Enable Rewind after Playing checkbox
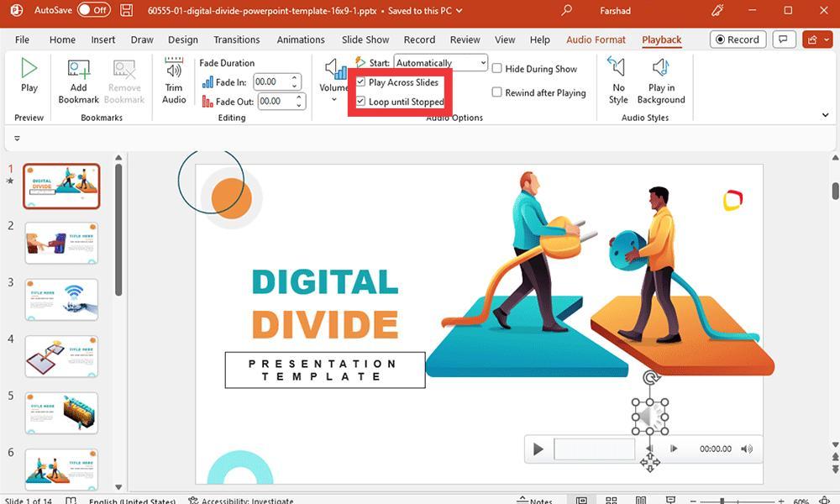Screen dimensions: 840x504 coord(497,92)
